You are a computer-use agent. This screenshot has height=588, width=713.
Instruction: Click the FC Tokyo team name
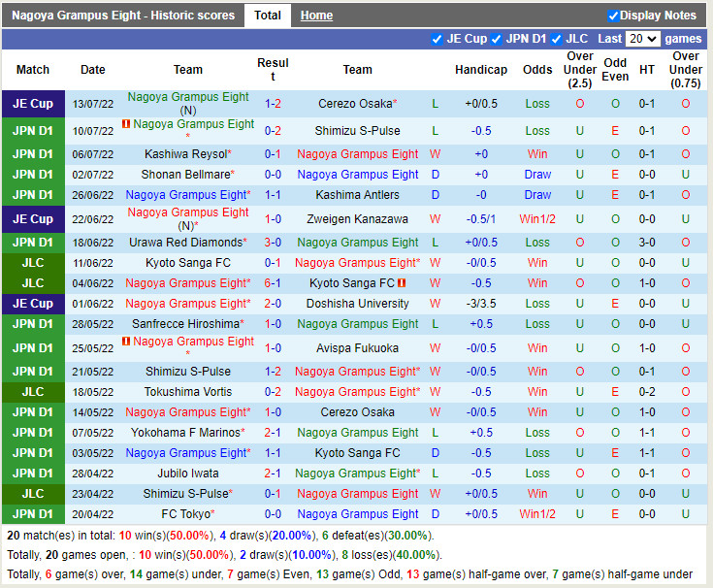click(x=185, y=514)
